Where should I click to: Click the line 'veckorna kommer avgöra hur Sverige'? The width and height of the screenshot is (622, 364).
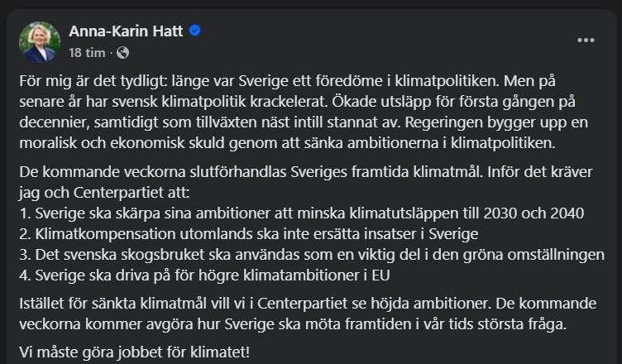click(293, 324)
